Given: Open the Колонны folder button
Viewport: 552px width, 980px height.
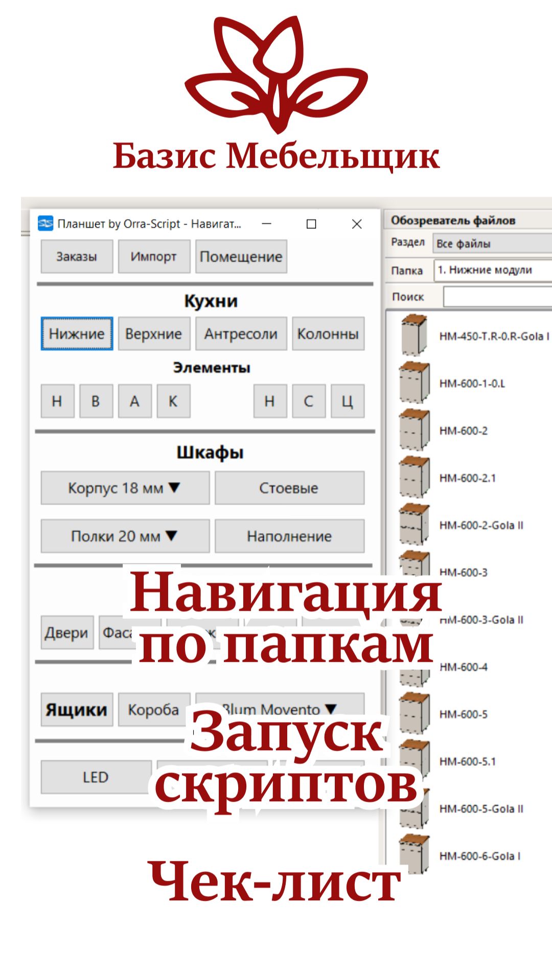Looking at the screenshot, I should click(x=328, y=333).
